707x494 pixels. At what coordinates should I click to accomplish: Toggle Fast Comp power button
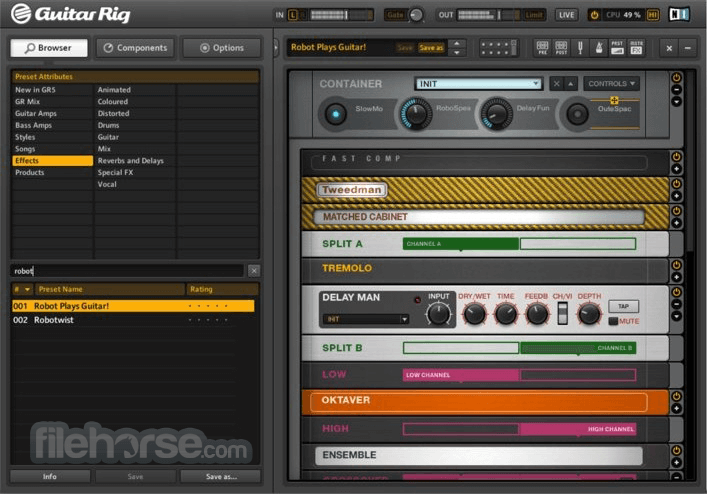click(676, 157)
